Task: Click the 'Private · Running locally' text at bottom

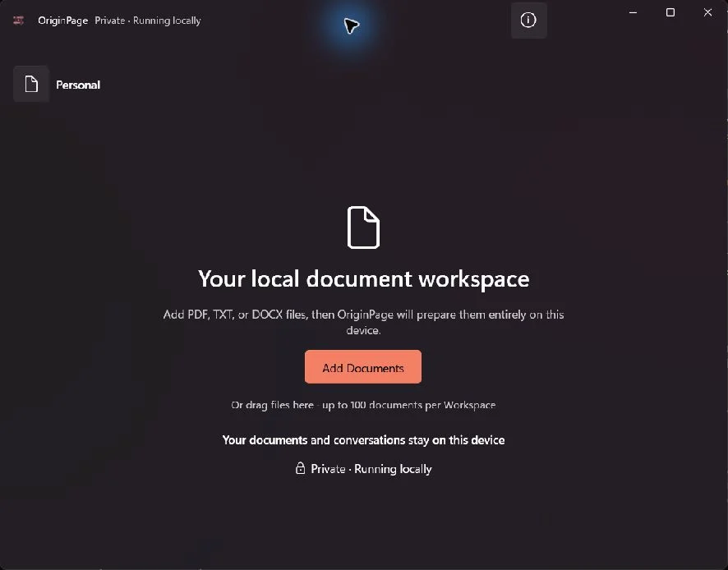Action: point(371,469)
